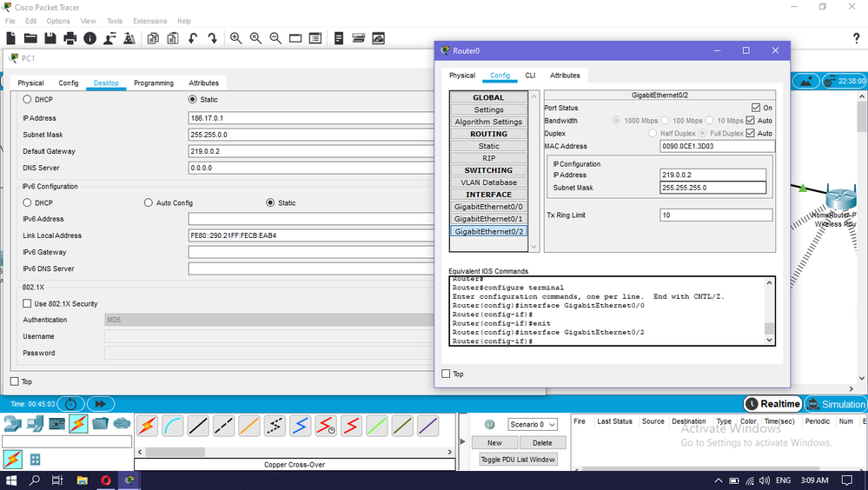Open the File menu
868x490 pixels.
10,21
